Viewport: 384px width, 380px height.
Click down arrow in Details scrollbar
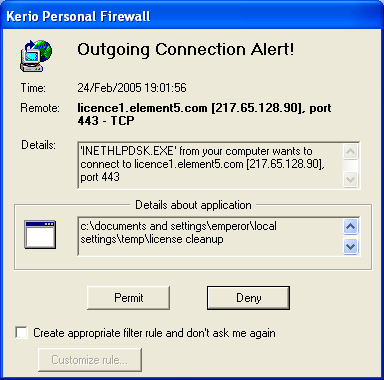pyautogui.click(x=350, y=180)
